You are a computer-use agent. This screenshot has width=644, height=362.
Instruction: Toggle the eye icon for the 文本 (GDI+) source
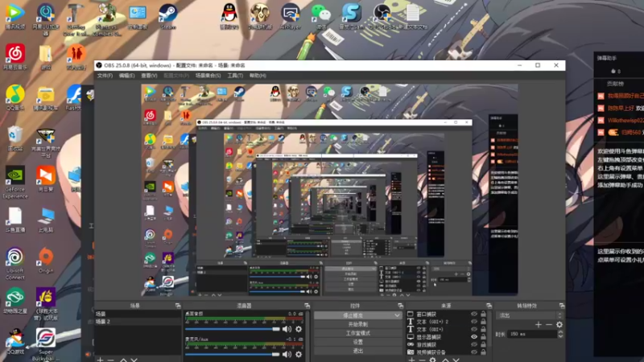coord(474,329)
